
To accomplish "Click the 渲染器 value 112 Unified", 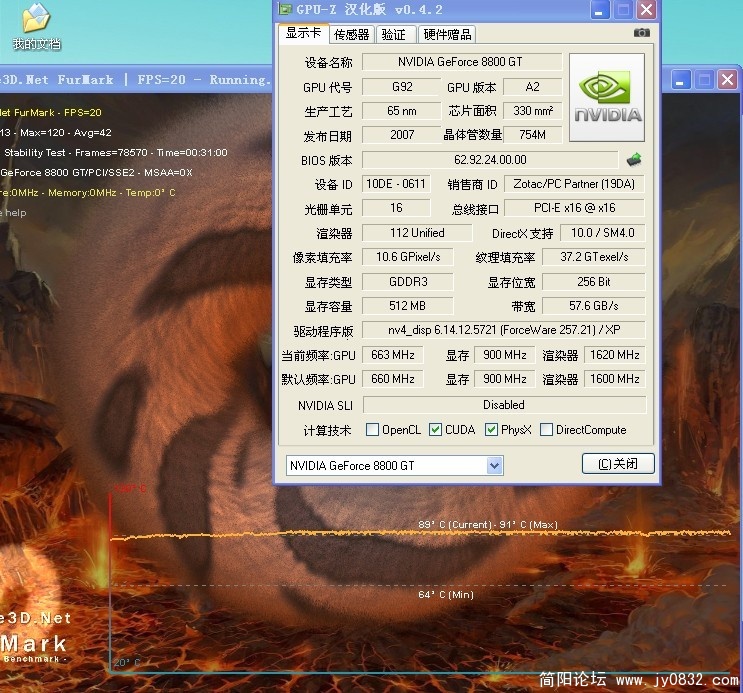I will click(417, 233).
